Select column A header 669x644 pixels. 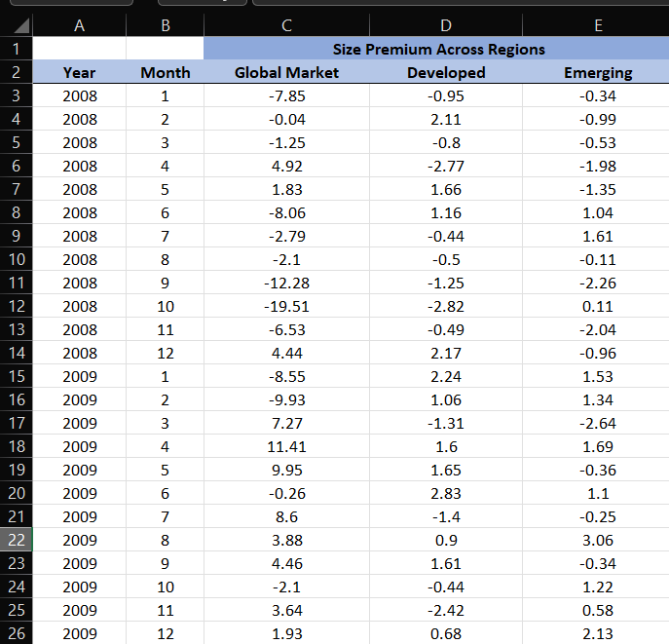[x=79, y=25]
